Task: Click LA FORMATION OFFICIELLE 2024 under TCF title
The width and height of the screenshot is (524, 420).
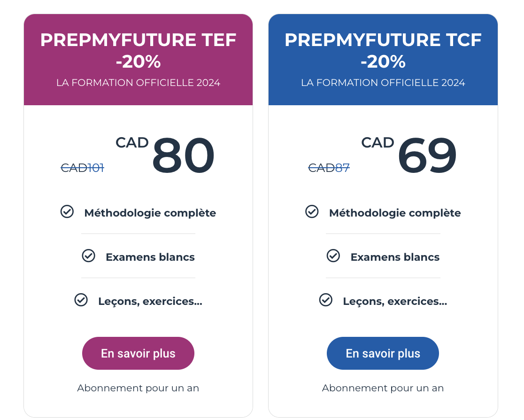Action: click(x=383, y=82)
